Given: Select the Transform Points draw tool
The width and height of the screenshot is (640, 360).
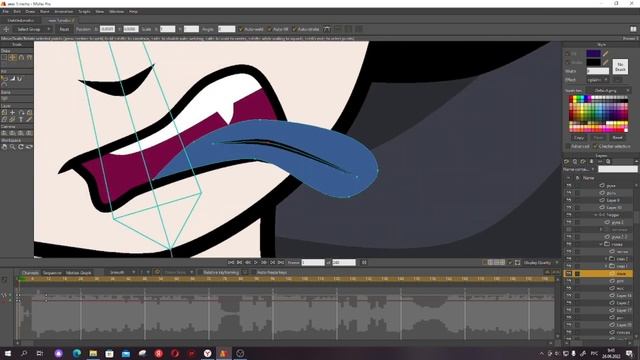Looking at the screenshot, I should pyautogui.click(x=13, y=58).
